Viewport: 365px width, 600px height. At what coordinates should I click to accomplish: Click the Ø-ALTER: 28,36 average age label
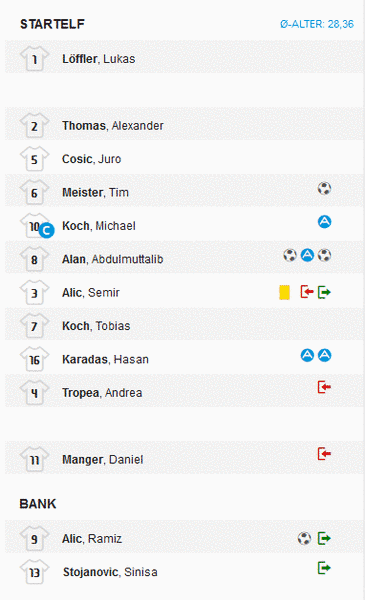coord(317,24)
